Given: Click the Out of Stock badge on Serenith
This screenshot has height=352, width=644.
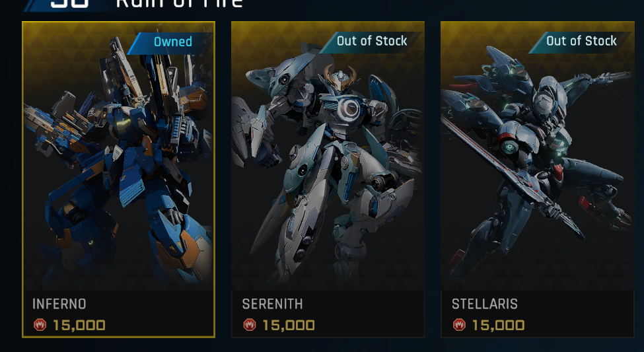Looking at the screenshot, I should [x=371, y=42].
